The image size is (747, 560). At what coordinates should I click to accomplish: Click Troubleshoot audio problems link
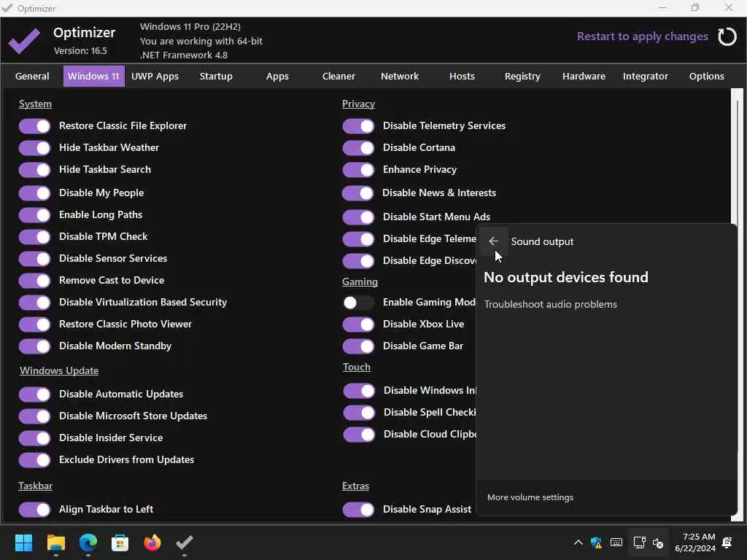(x=550, y=304)
